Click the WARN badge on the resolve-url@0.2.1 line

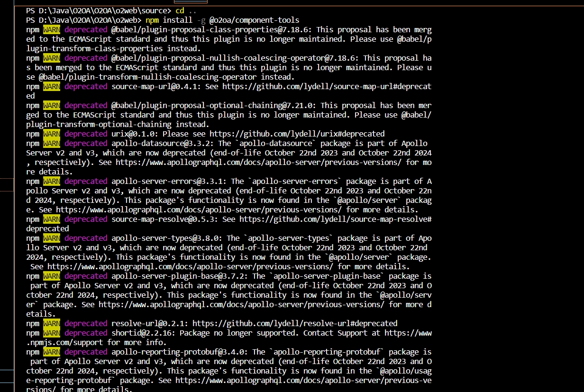[x=52, y=323]
